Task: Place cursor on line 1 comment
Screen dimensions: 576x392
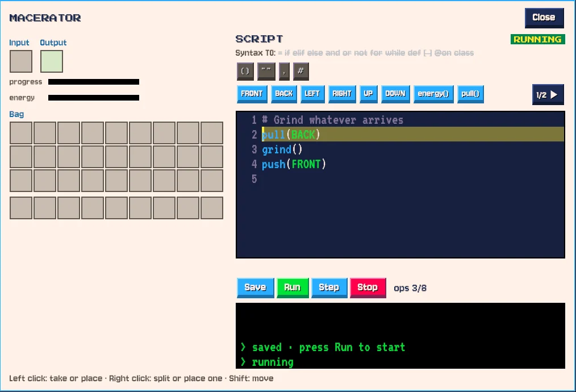Action: point(332,120)
